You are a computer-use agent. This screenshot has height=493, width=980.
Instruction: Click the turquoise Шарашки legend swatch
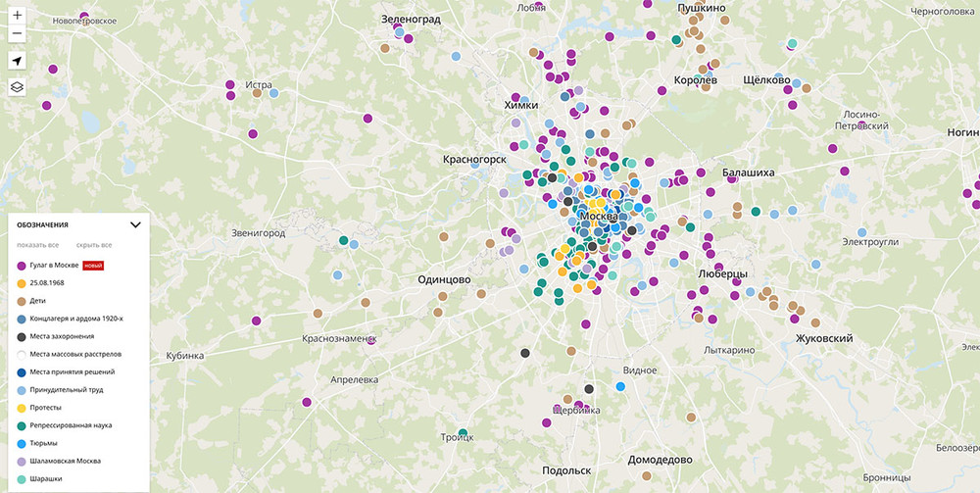pyautogui.click(x=22, y=479)
